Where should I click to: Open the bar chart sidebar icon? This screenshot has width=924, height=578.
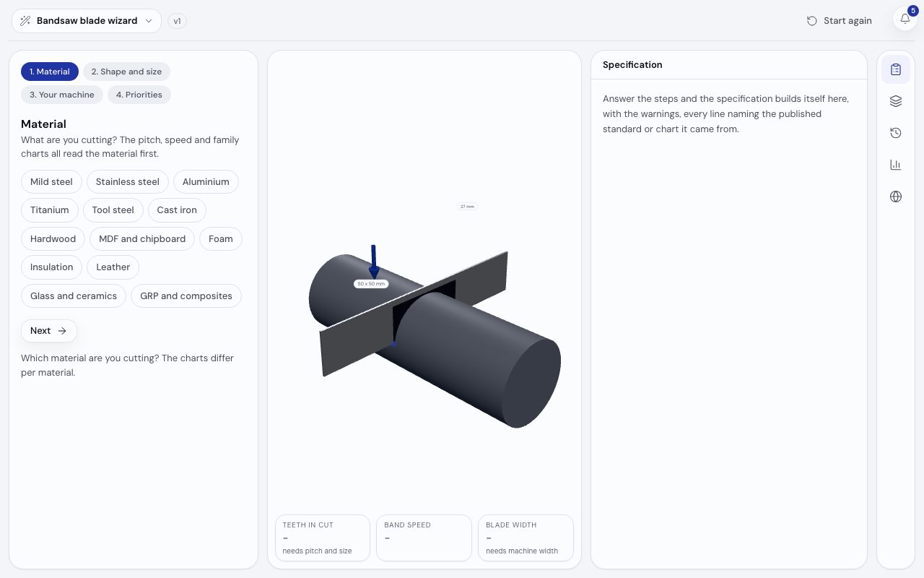(x=896, y=165)
